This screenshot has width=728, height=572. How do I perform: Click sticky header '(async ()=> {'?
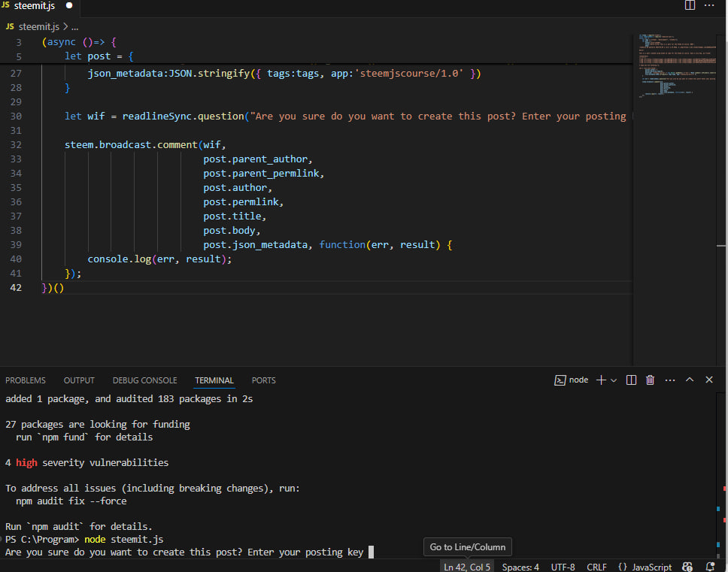(79, 42)
